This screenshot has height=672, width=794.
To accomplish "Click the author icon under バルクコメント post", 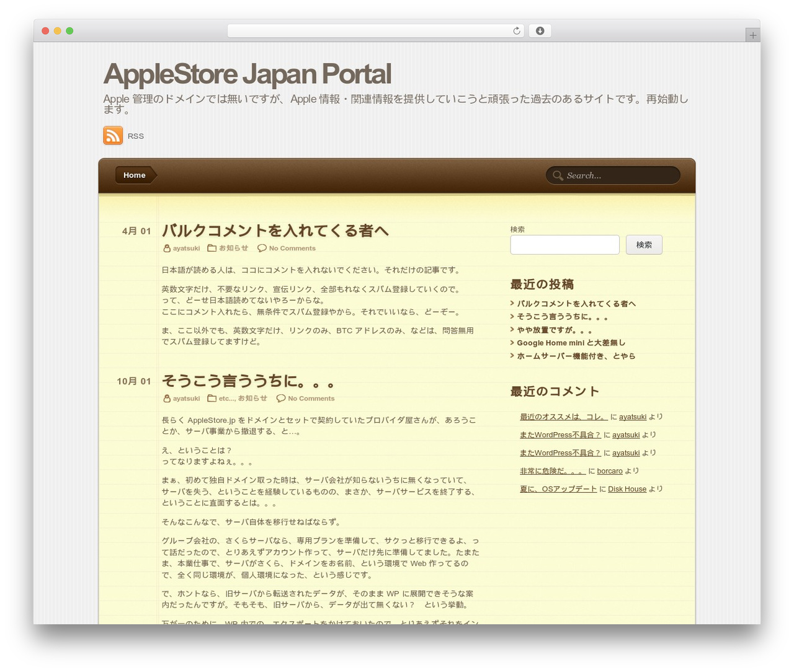I will click(167, 248).
